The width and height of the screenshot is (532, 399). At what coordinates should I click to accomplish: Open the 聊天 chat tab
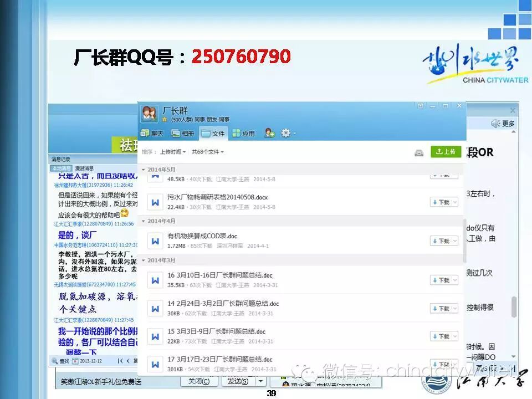click(152, 134)
